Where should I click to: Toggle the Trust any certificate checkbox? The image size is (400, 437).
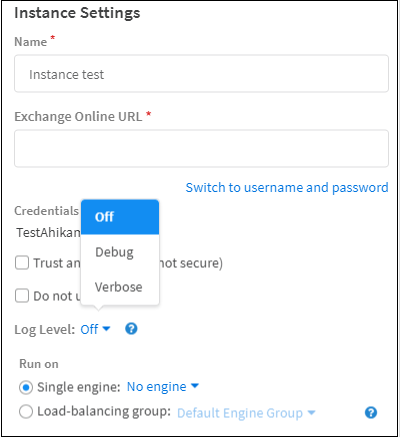22,263
